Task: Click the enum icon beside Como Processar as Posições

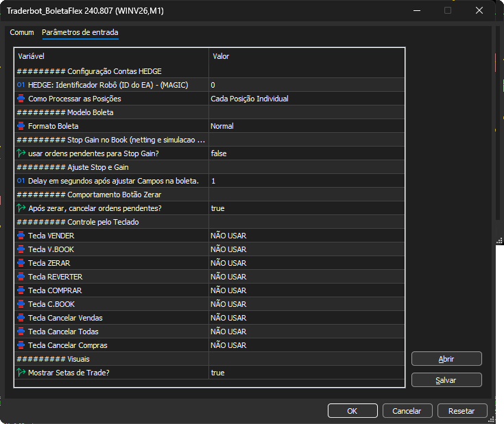Action: (x=21, y=99)
